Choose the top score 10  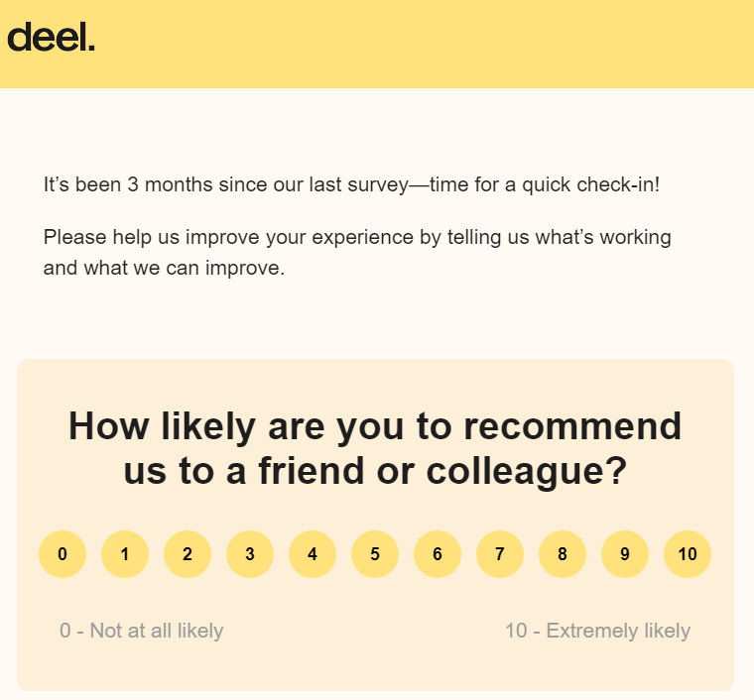[688, 554]
